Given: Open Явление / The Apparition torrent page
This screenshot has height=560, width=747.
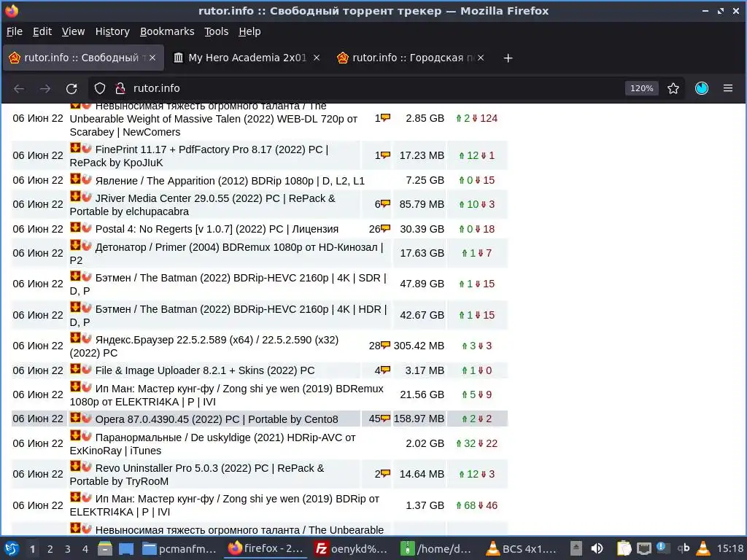Looking at the screenshot, I should 230,181.
